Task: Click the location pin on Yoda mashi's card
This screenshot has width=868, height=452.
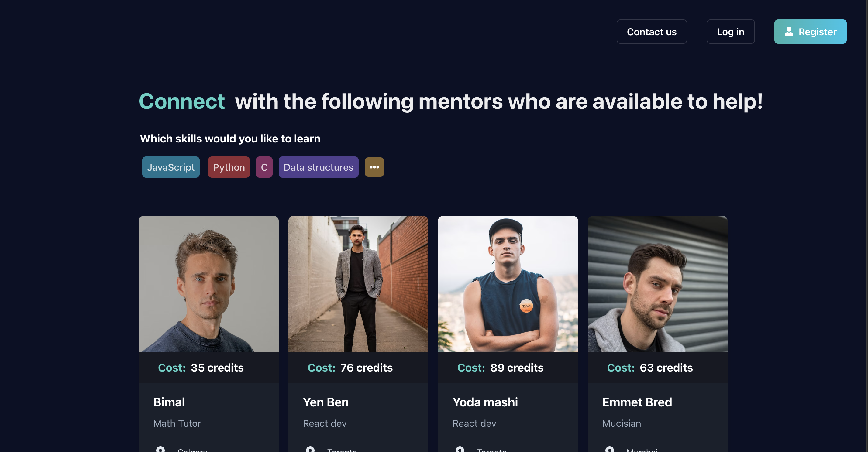Action: [x=460, y=449]
